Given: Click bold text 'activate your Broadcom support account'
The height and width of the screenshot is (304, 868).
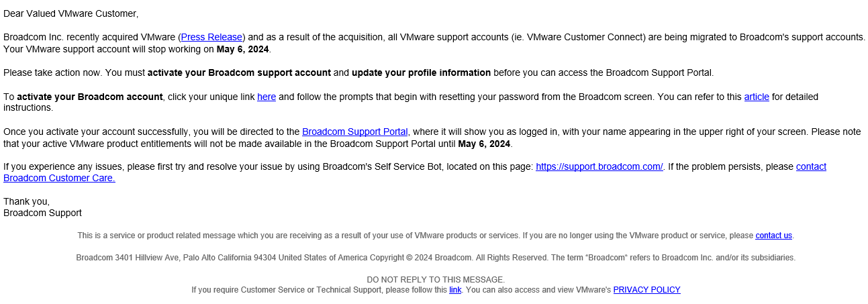Looking at the screenshot, I should coord(239,72).
